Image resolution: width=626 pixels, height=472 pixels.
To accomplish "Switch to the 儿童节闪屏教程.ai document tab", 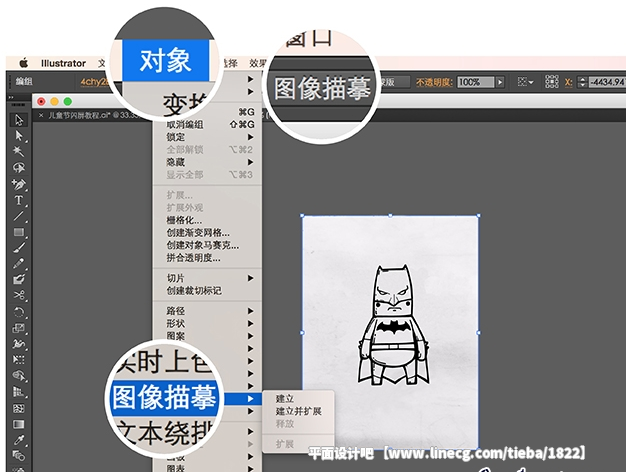I will click(92, 115).
